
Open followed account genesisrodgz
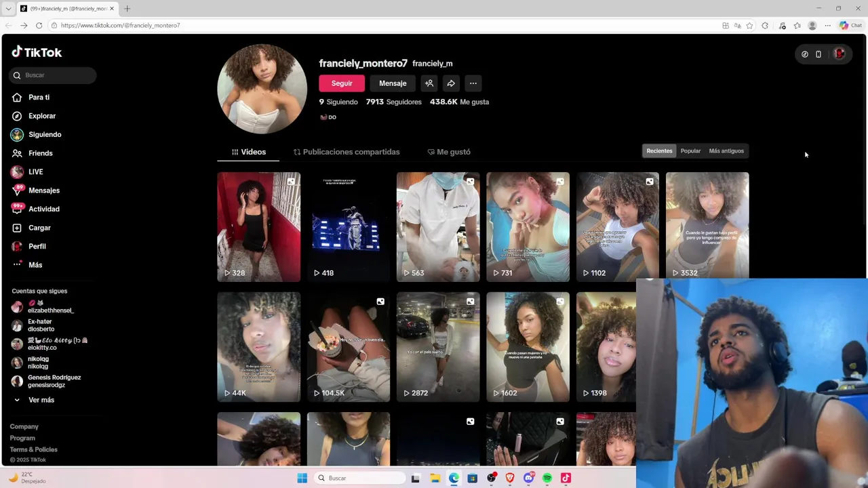(46, 382)
